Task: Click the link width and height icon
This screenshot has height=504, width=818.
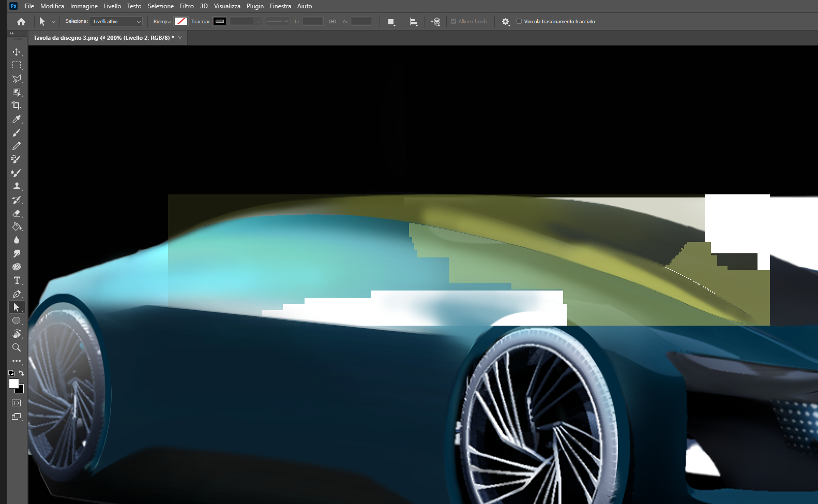Action: pyautogui.click(x=332, y=21)
